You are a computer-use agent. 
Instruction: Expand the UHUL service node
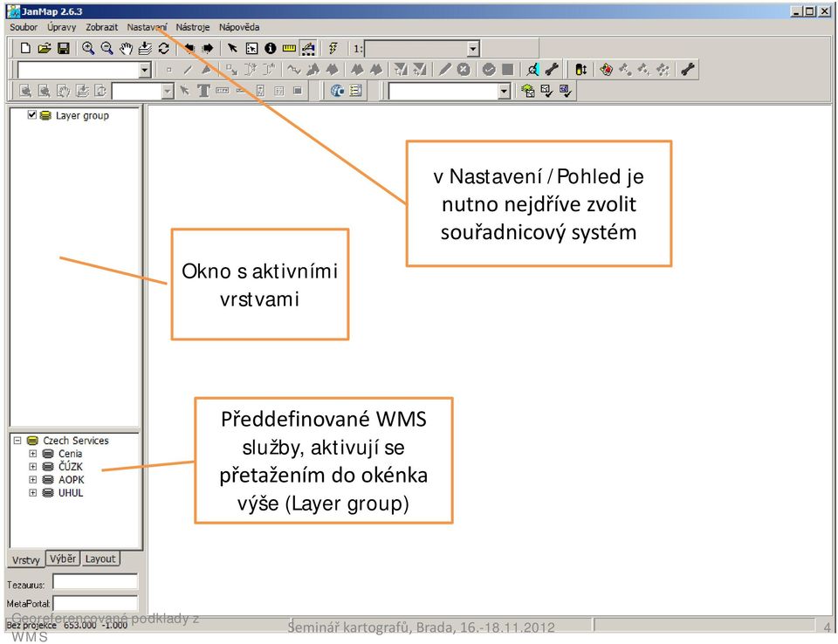32,493
